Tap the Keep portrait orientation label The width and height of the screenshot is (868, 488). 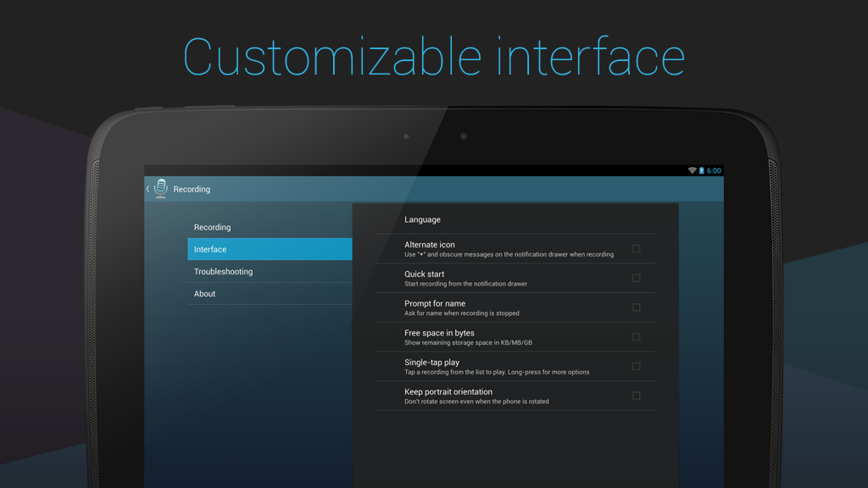pyautogui.click(x=448, y=391)
